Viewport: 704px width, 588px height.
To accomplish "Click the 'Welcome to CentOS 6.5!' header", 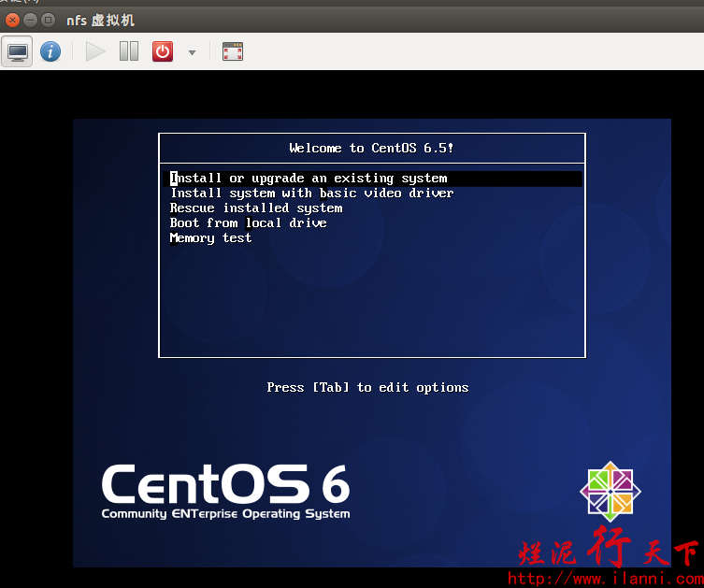I will coord(371,148).
